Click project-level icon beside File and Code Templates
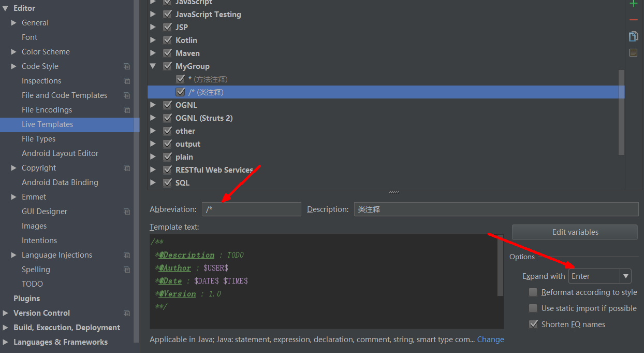 pyautogui.click(x=127, y=95)
